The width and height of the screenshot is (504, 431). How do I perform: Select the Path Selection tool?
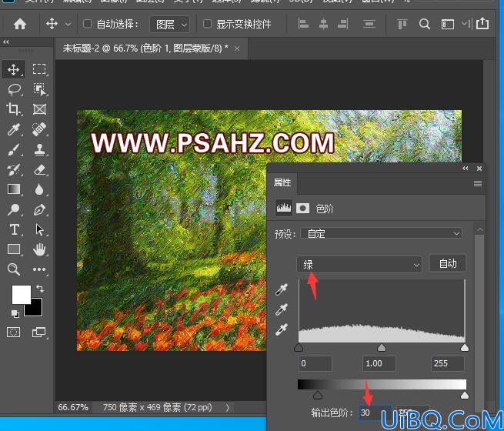[39, 229]
